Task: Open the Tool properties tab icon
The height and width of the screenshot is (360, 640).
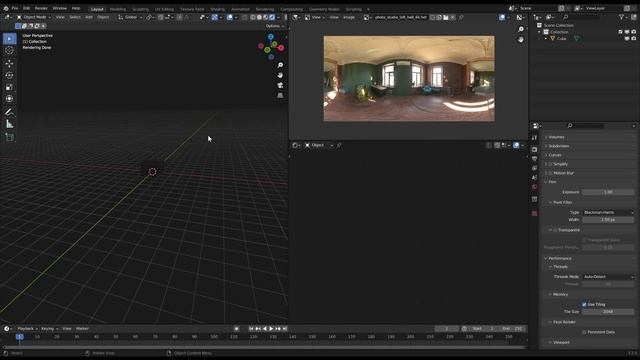Action: (534, 138)
